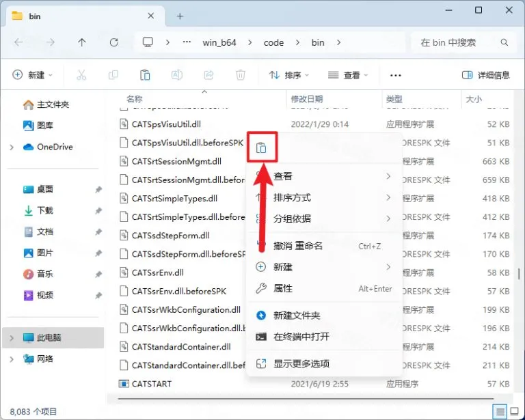The height and width of the screenshot is (420, 525).
Task: Open View (查看) submenu in context menu
Action: coord(324,176)
